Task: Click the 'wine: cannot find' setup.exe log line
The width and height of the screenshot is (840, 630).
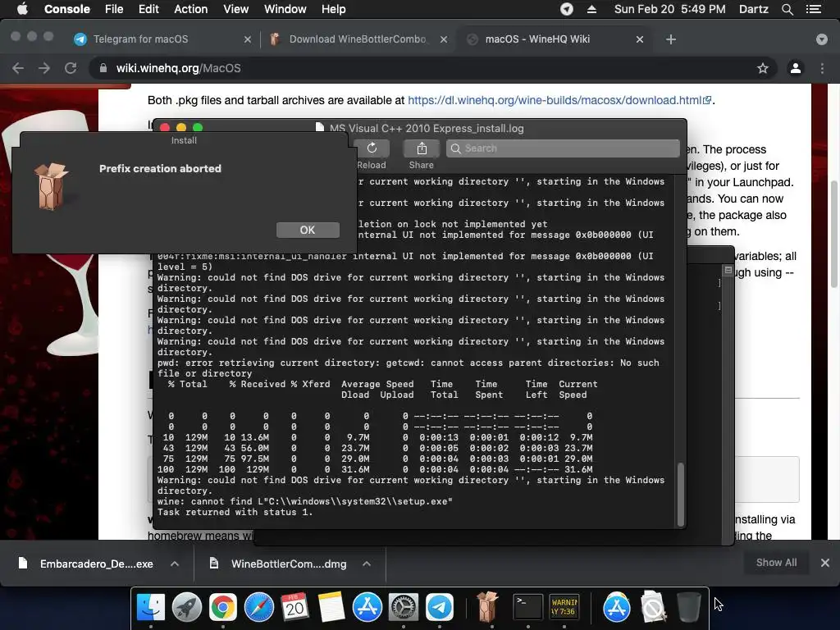Action: [x=305, y=501]
